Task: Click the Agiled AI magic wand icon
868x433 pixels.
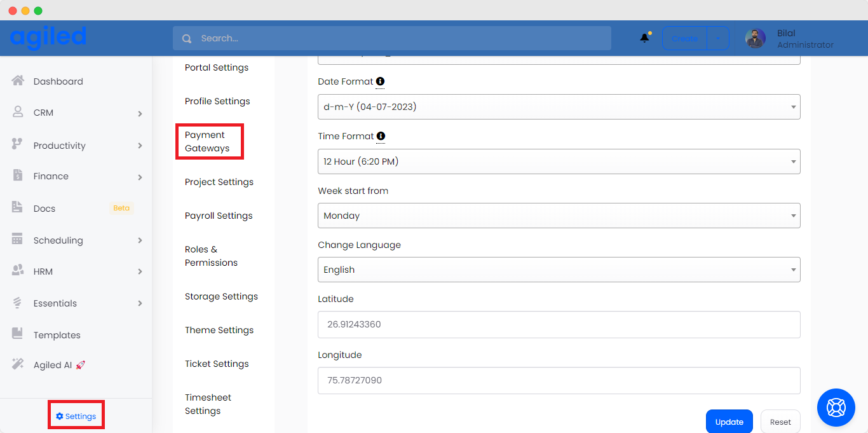Action: [x=18, y=364]
